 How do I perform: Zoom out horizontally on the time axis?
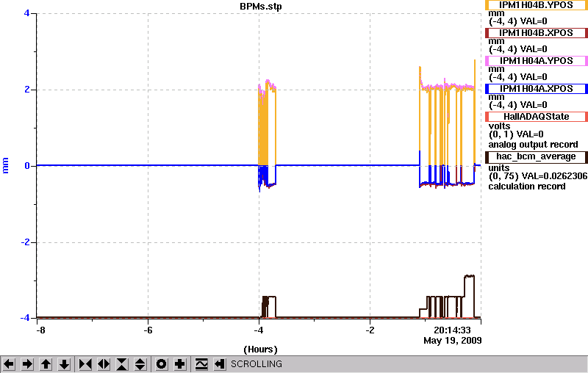click(x=104, y=364)
